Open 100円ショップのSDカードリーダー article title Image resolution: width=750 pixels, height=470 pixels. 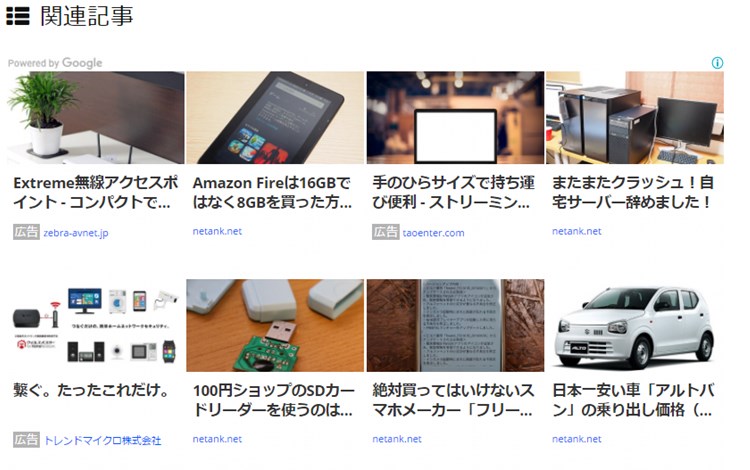pyautogui.click(x=274, y=400)
